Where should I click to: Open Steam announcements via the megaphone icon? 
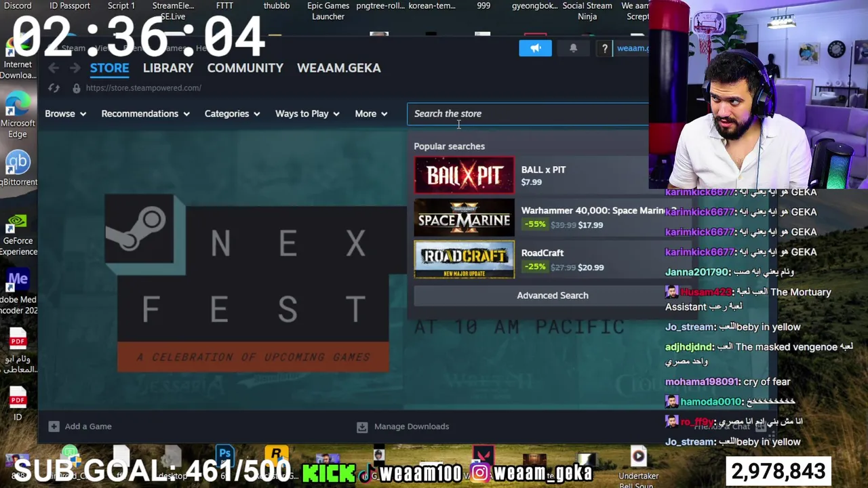[536, 48]
